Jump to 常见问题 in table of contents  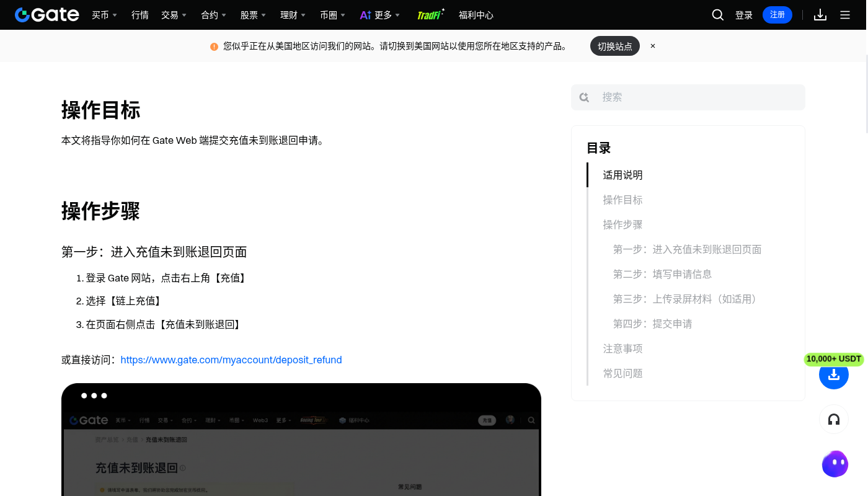point(623,373)
